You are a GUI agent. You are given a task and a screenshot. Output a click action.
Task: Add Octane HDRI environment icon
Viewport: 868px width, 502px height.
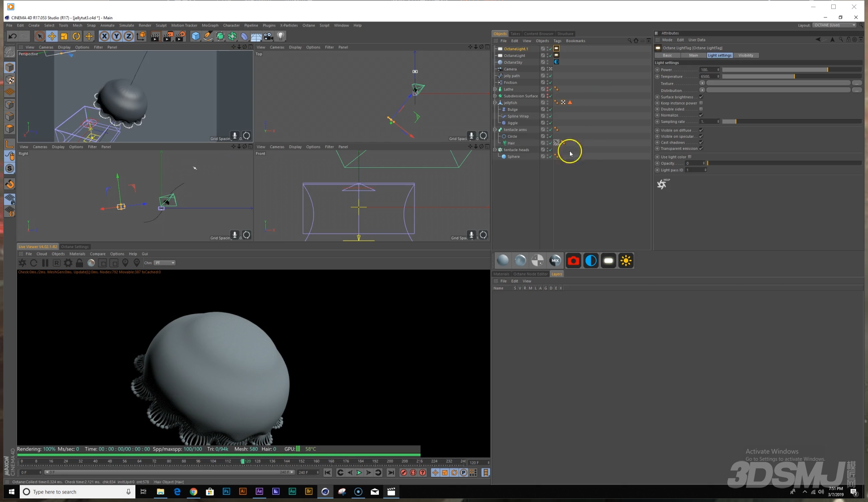pos(591,261)
